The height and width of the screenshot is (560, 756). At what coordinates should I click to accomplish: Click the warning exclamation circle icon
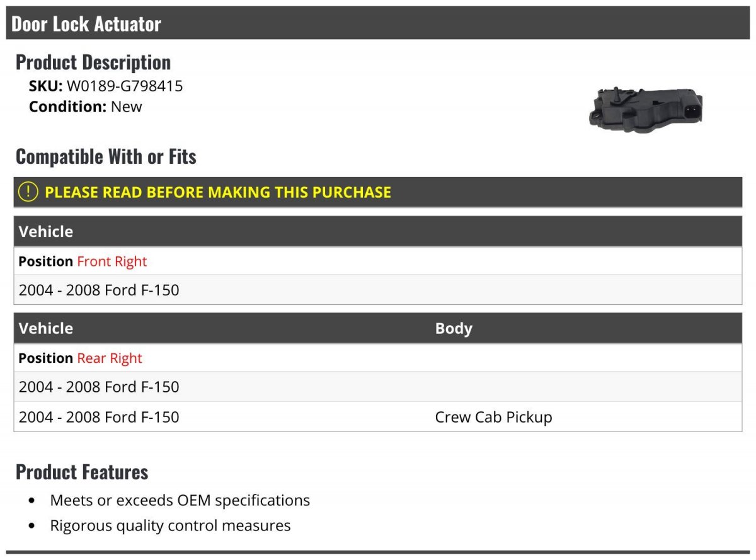pyautogui.click(x=28, y=192)
